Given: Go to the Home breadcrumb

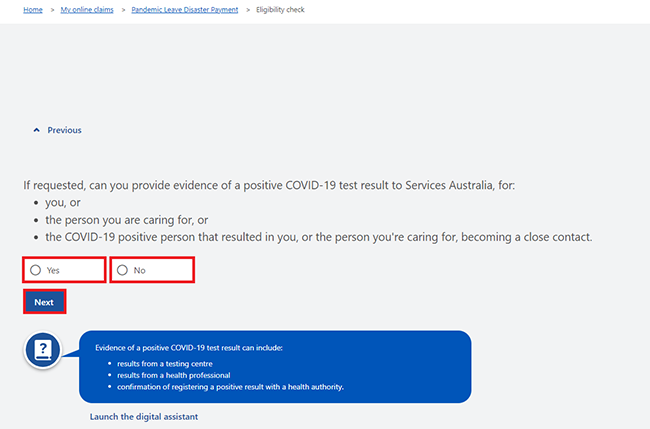Looking at the screenshot, I should click(33, 10).
